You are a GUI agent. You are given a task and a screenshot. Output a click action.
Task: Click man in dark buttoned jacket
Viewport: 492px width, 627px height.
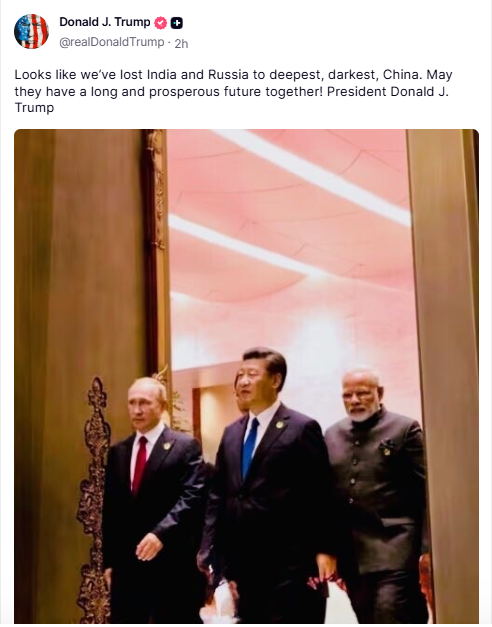pos(378,494)
